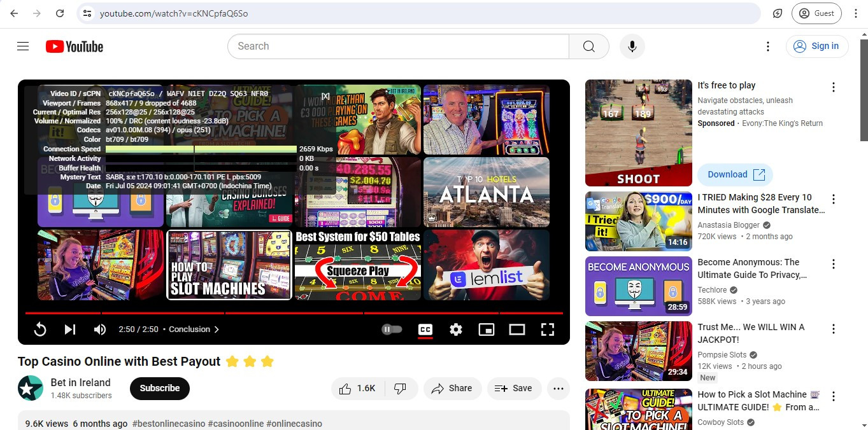
Task: Open Chrome side panel icon
Action: (778, 13)
